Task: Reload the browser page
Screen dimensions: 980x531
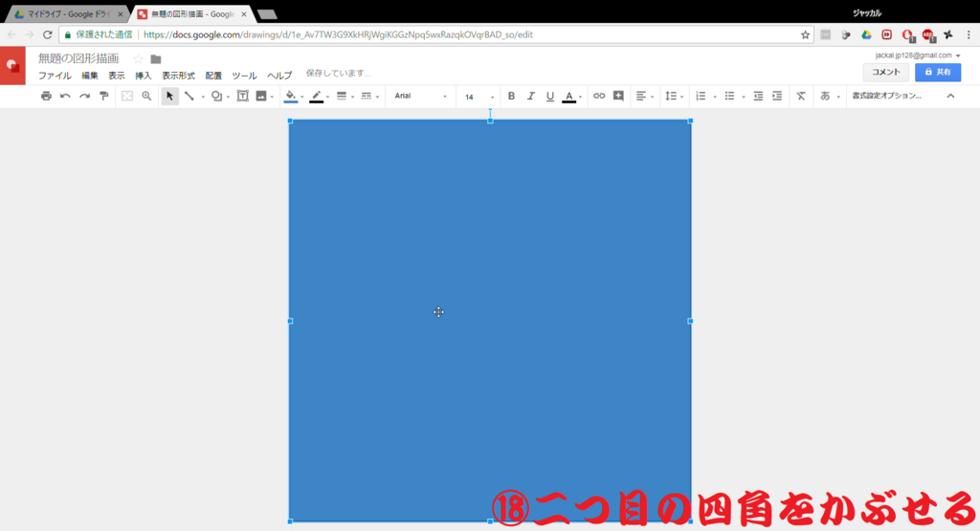Action: point(48,35)
